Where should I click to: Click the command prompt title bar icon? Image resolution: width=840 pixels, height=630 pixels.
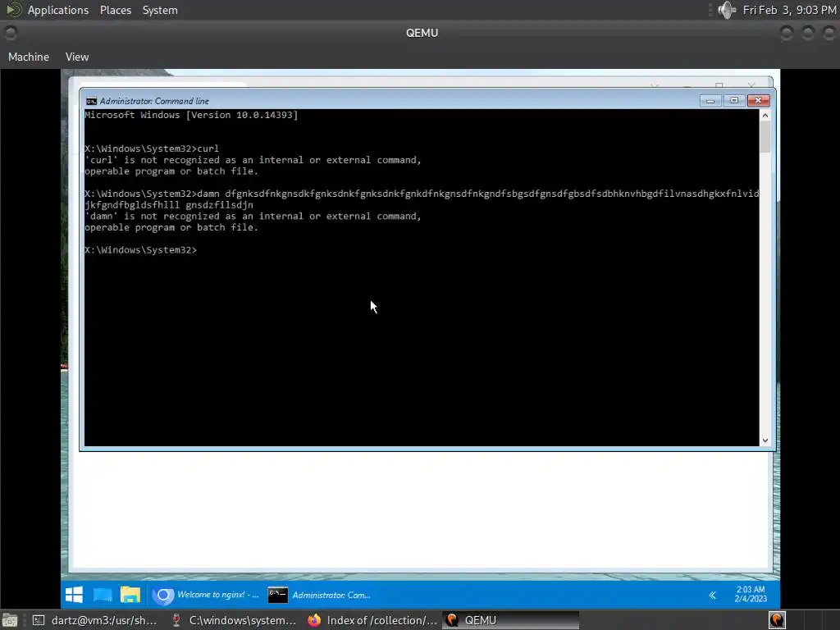coord(92,101)
